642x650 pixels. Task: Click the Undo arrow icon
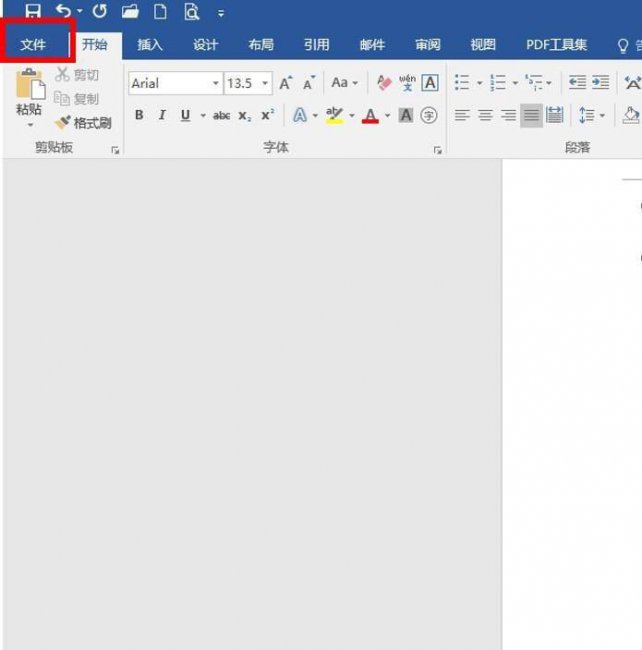click(64, 10)
